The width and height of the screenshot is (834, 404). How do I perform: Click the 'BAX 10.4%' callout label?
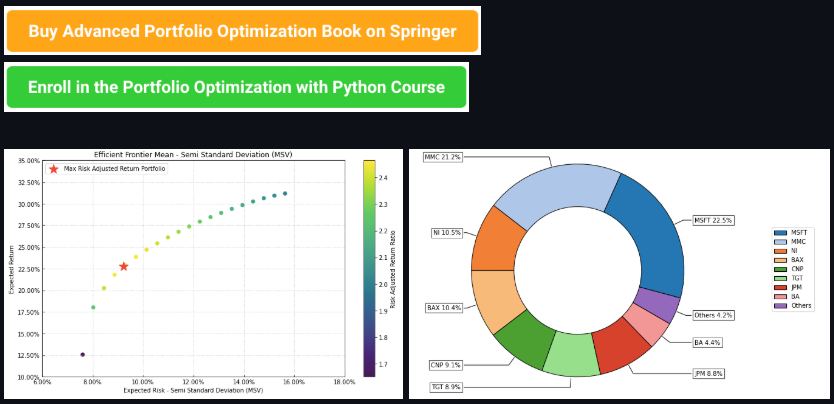tap(445, 308)
